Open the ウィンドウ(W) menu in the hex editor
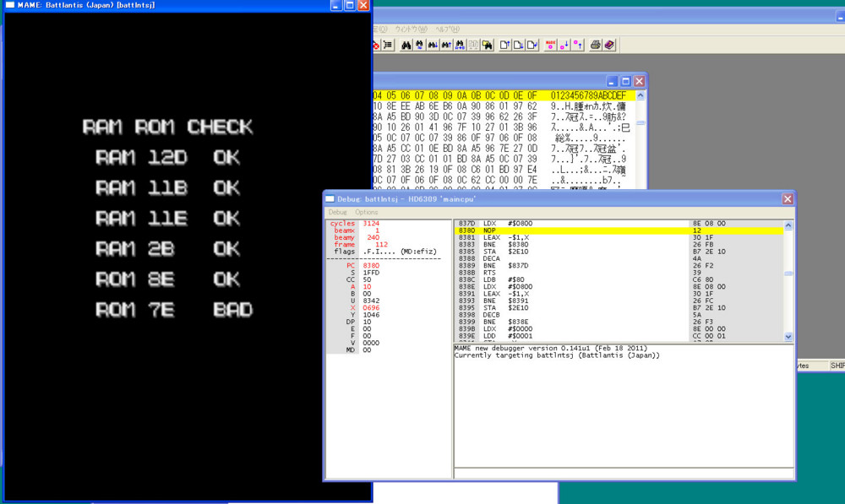 [x=411, y=29]
